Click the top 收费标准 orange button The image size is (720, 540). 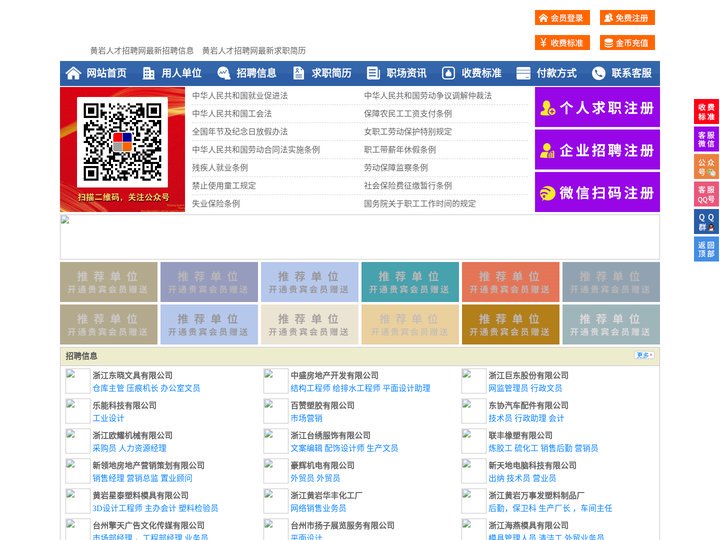[x=562, y=43]
